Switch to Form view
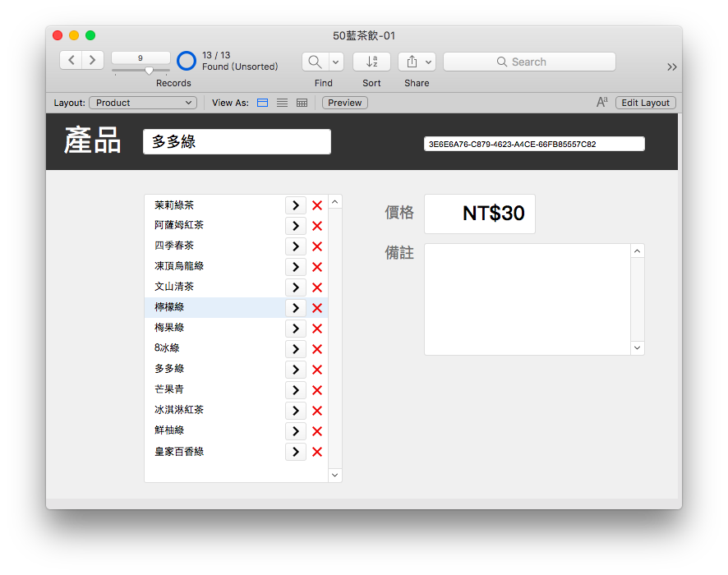The width and height of the screenshot is (728, 575). [x=262, y=103]
